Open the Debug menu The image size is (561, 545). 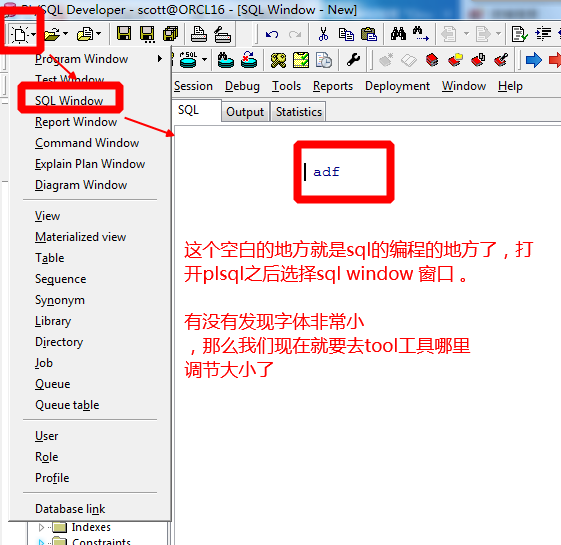tap(242, 86)
